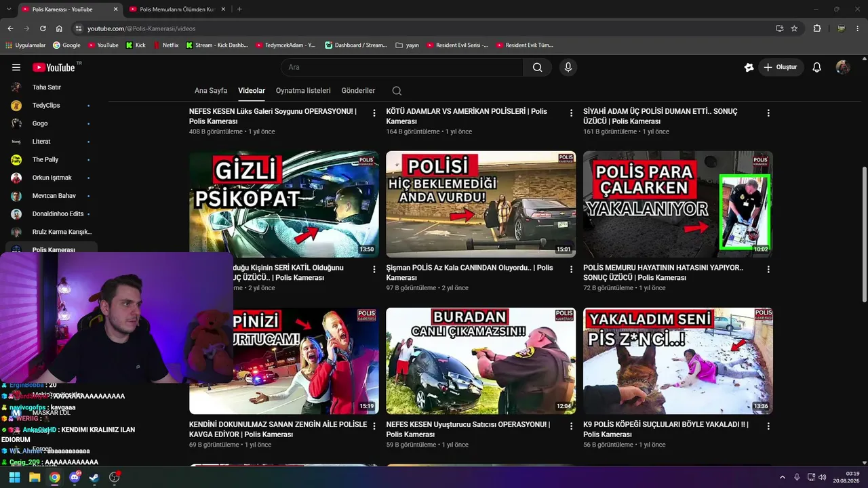Play POLİSİ HİÇ BEKLEMEDİĞİ ANDA VURDU thumbnail
The width and height of the screenshot is (868, 488).
click(481, 204)
